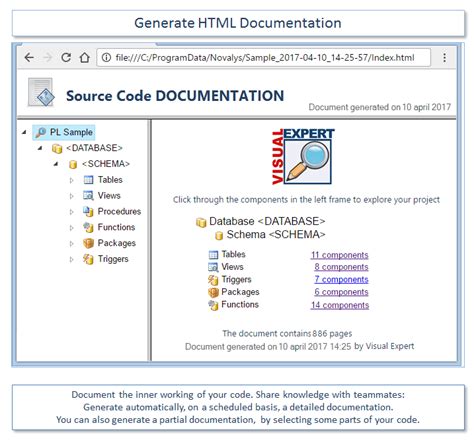474x442 pixels.
Task: Click 'Schema <SCHEMA>' heading text
Action: pos(276,235)
